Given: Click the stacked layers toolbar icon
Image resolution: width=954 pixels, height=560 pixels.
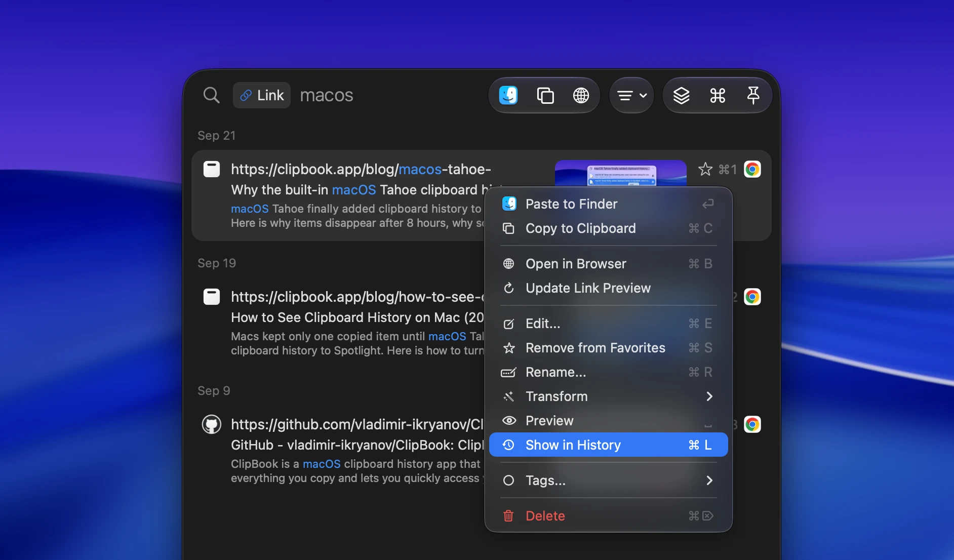Looking at the screenshot, I should click(682, 95).
